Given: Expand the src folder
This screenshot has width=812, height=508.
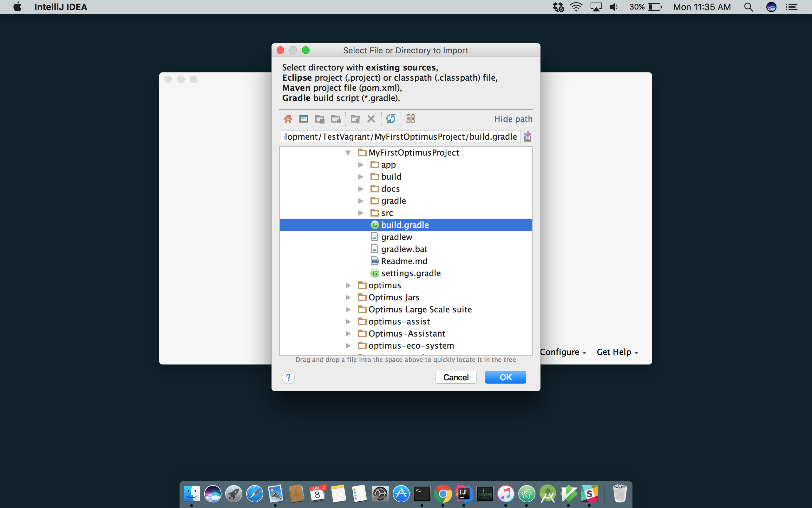Looking at the screenshot, I should coord(361,213).
